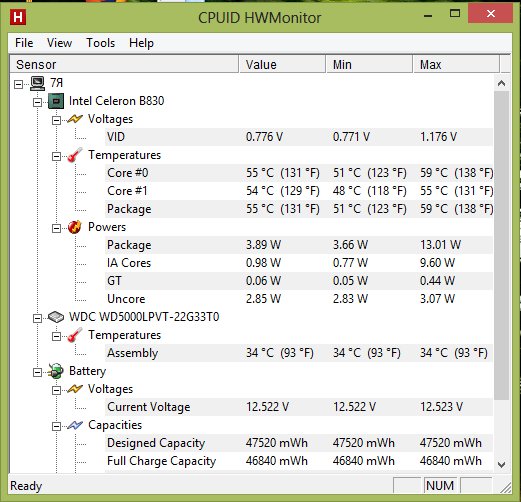The width and height of the screenshot is (521, 502).
Task: Click the WDC hard drive icon
Action: (56, 317)
